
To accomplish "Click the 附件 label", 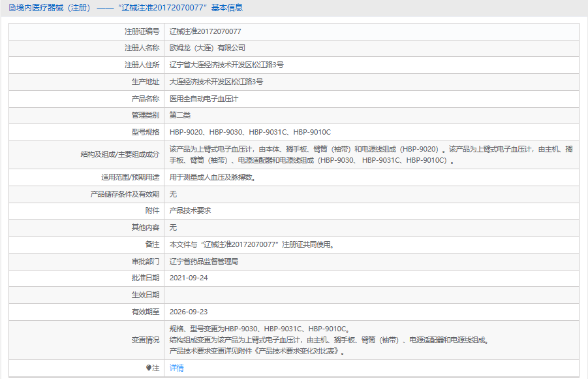I will (152, 210).
